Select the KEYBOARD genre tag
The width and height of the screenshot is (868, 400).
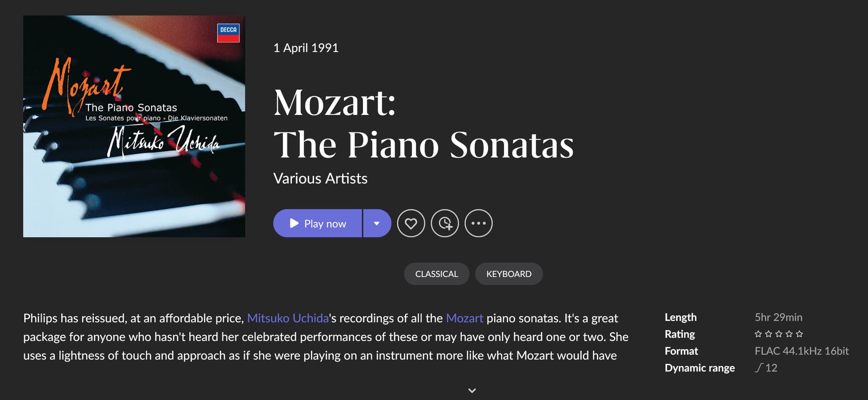pos(509,274)
